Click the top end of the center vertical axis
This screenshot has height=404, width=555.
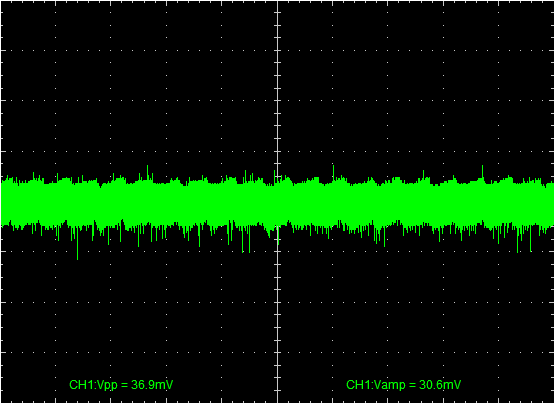coord(278,2)
